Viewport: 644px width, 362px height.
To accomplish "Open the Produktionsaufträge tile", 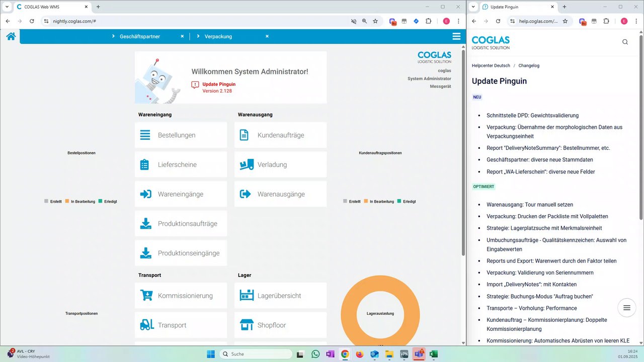I will (181, 224).
